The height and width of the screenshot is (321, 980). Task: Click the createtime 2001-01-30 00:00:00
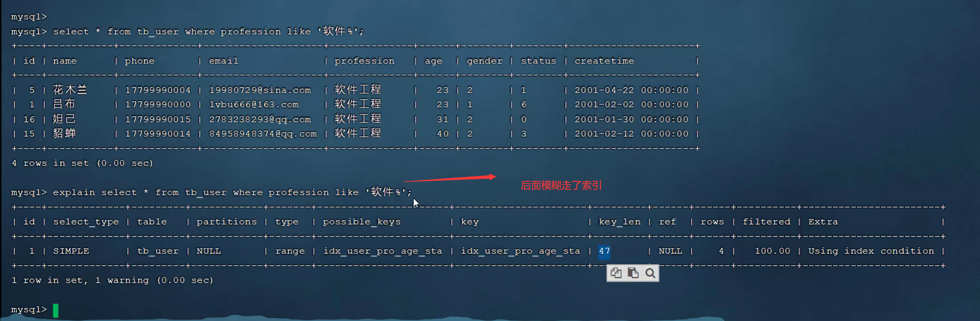pyautogui.click(x=631, y=120)
